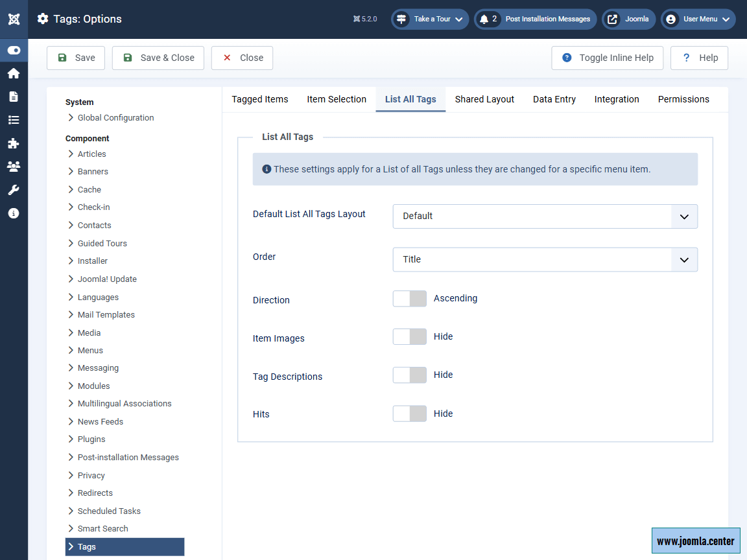Select the List All Tags tab
Screen dimensions: 747x560
click(410, 99)
